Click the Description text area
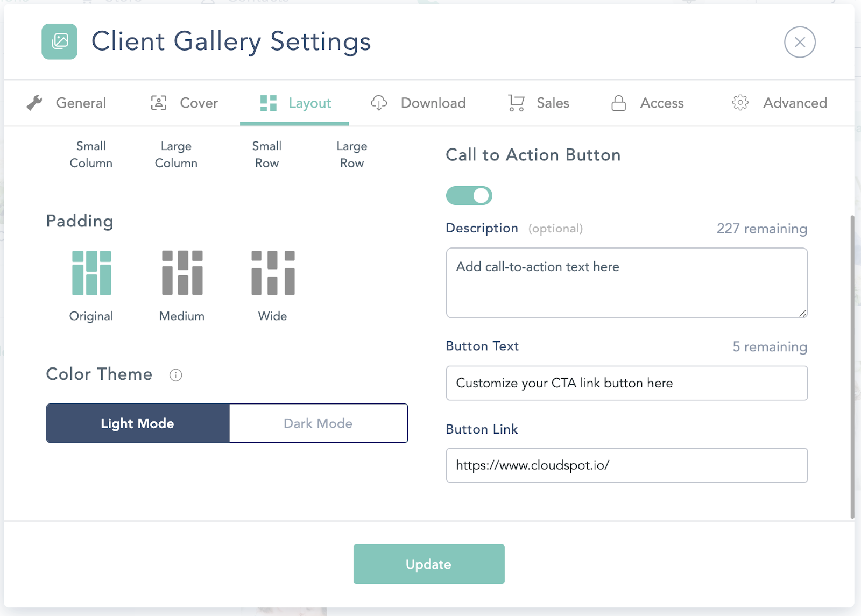The height and width of the screenshot is (616, 861). [x=627, y=283]
